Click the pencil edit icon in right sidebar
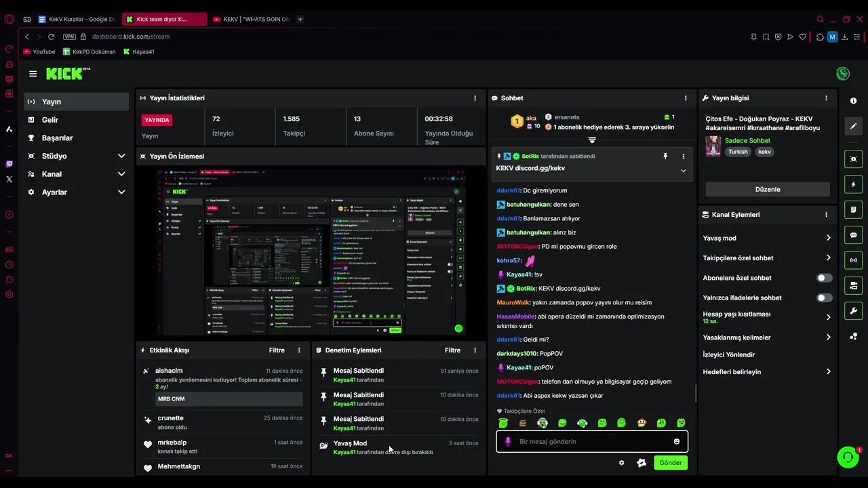 853,126
